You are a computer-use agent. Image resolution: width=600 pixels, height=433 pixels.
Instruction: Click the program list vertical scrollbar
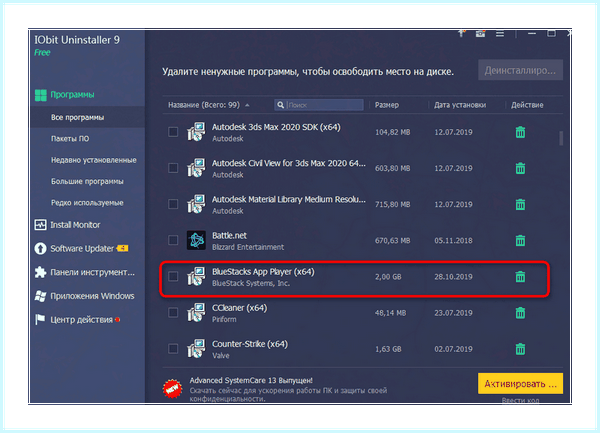click(561, 138)
